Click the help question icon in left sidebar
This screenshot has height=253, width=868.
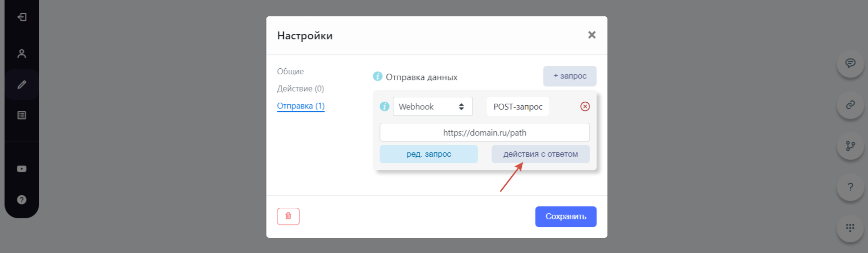pyautogui.click(x=22, y=199)
